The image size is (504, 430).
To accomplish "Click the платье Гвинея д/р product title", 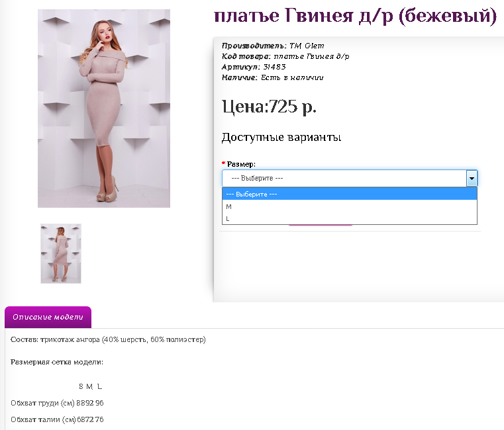I will click(354, 16).
